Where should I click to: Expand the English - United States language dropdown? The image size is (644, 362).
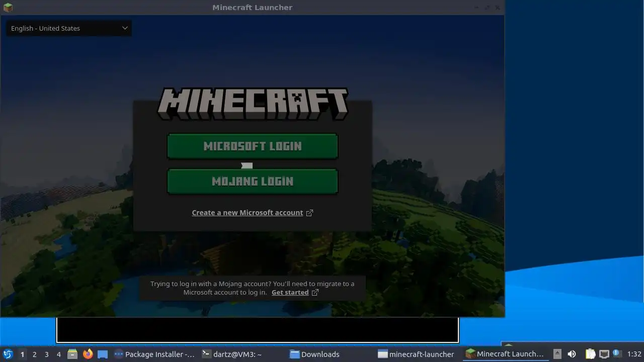pyautogui.click(x=69, y=28)
